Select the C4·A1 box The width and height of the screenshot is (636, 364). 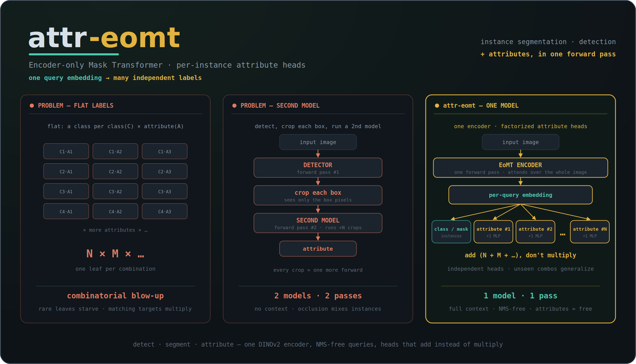tap(66, 211)
